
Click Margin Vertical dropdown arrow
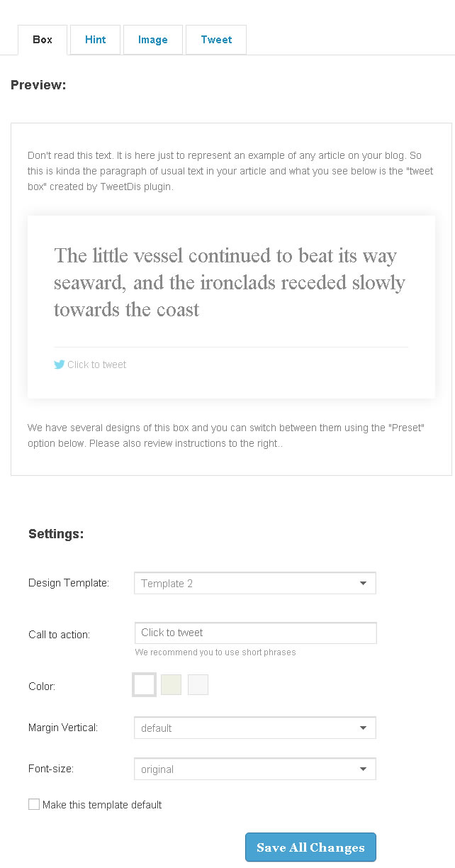[x=363, y=728]
